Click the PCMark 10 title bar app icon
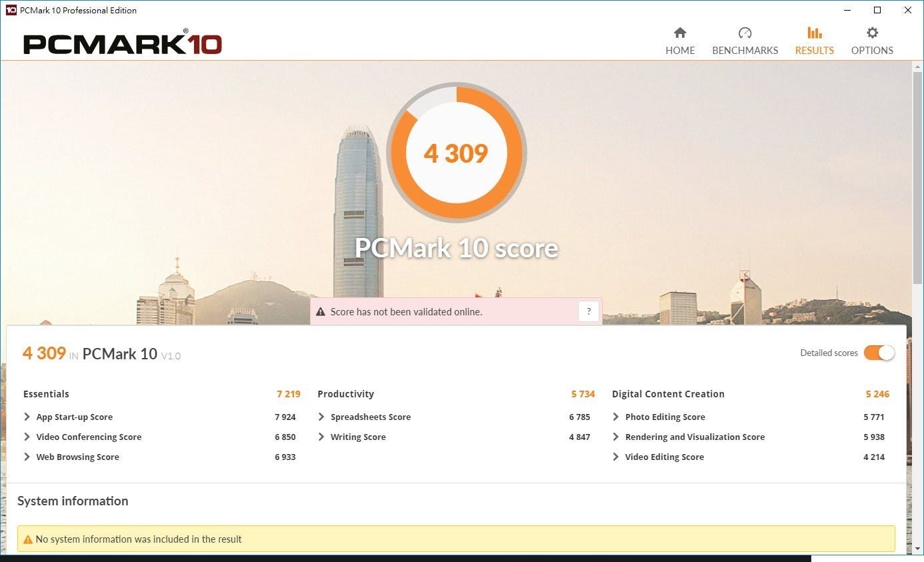The width and height of the screenshot is (924, 562). point(11,10)
